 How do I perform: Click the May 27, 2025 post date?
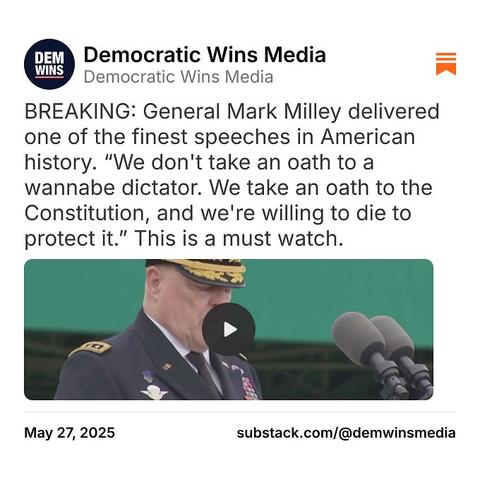pyautogui.click(x=69, y=433)
